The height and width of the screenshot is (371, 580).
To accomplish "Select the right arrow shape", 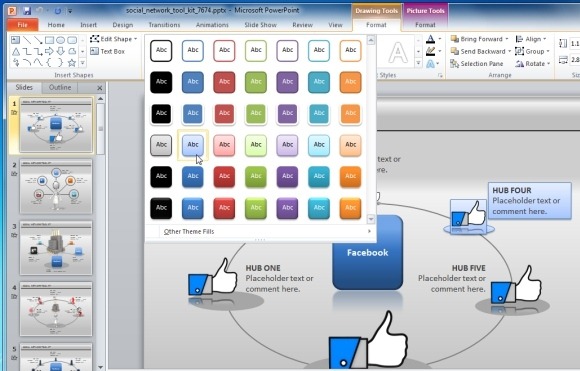I will point(49,51).
